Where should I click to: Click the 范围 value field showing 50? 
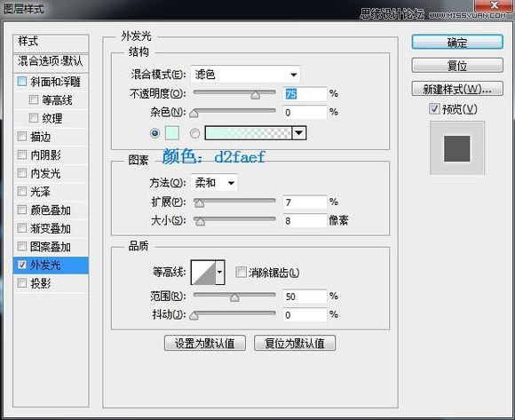(305, 297)
